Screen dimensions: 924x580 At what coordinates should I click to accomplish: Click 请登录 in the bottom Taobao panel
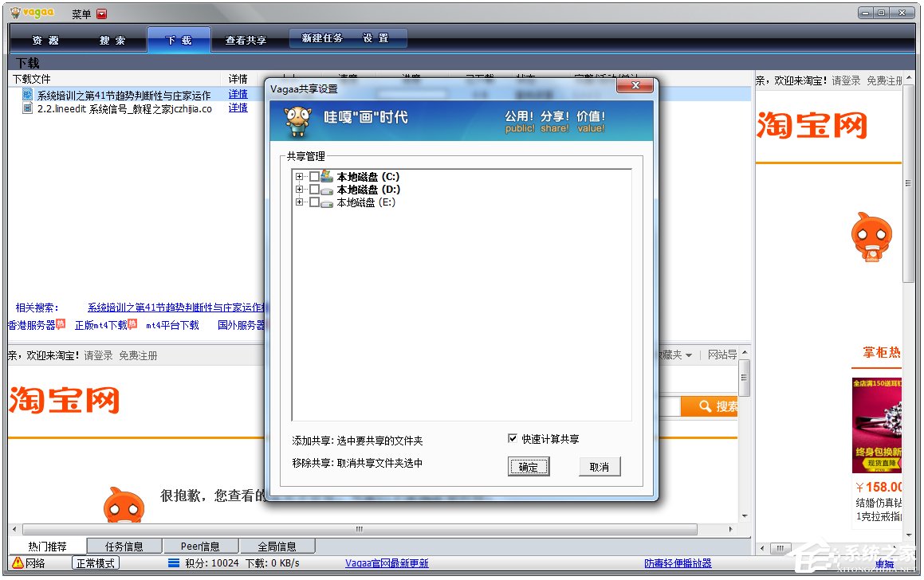pos(98,355)
